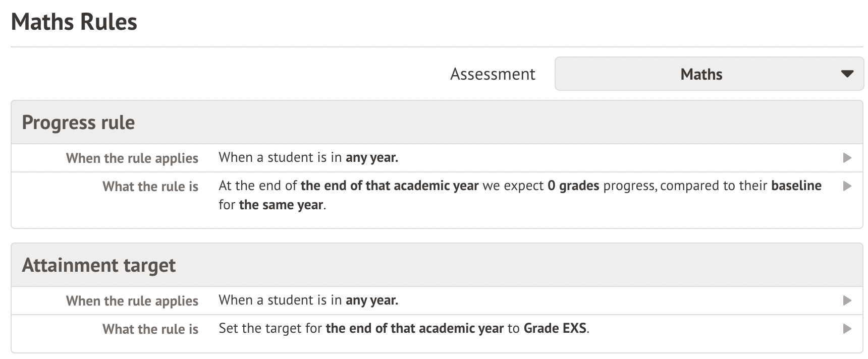The width and height of the screenshot is (868, 359).
Task: Edit Progress rule 'When a student is in any year'
Action: click(x=308, y=158)
